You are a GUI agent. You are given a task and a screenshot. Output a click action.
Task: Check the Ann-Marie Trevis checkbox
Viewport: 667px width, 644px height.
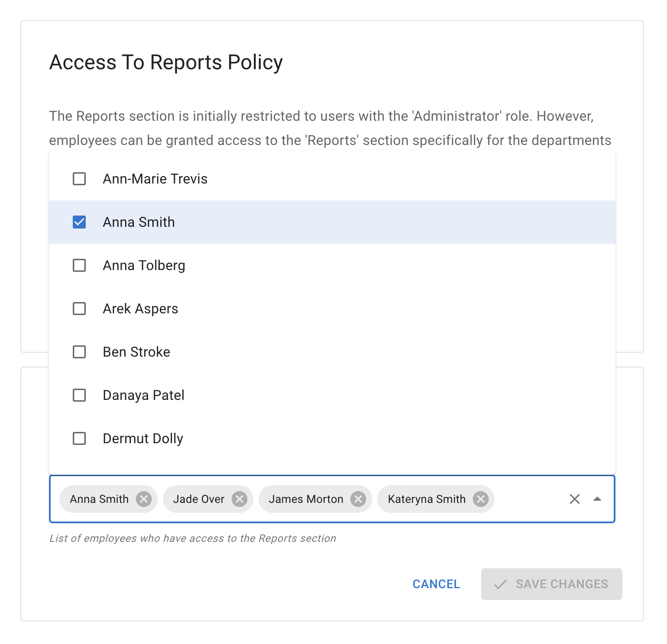tap(79, 179)
